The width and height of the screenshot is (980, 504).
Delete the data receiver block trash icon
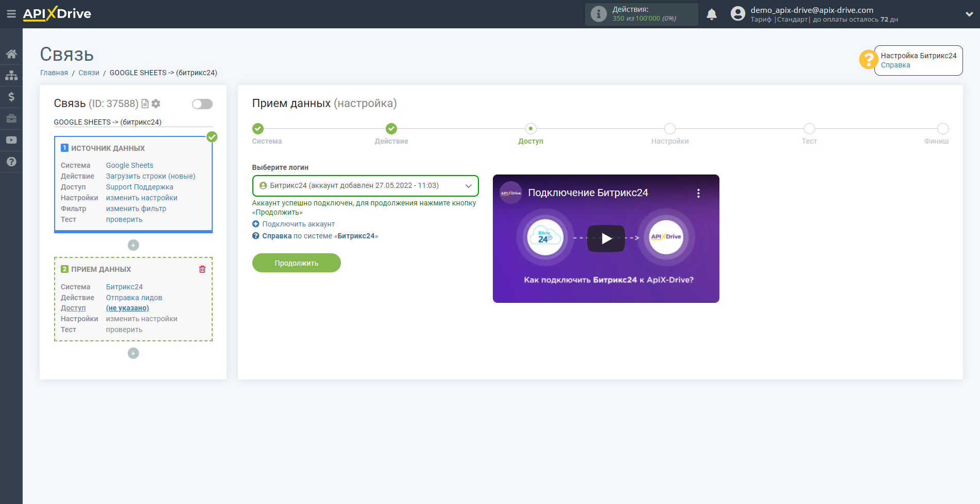point(202,269)
